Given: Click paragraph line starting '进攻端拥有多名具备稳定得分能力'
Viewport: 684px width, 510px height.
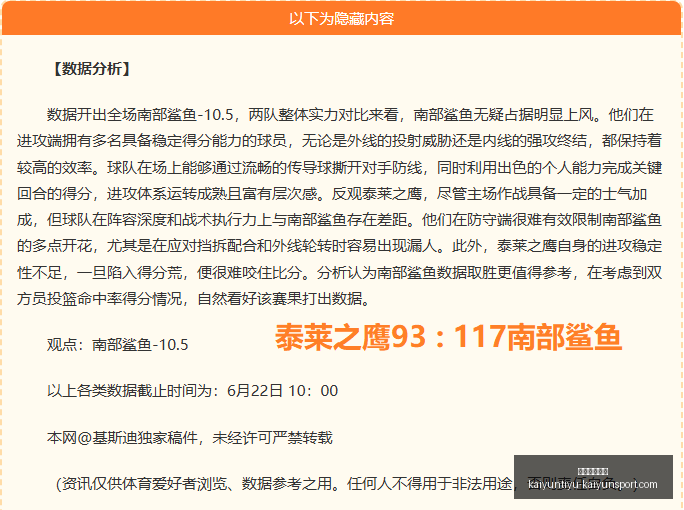Looking at the screenshot, I should point(339,141).
